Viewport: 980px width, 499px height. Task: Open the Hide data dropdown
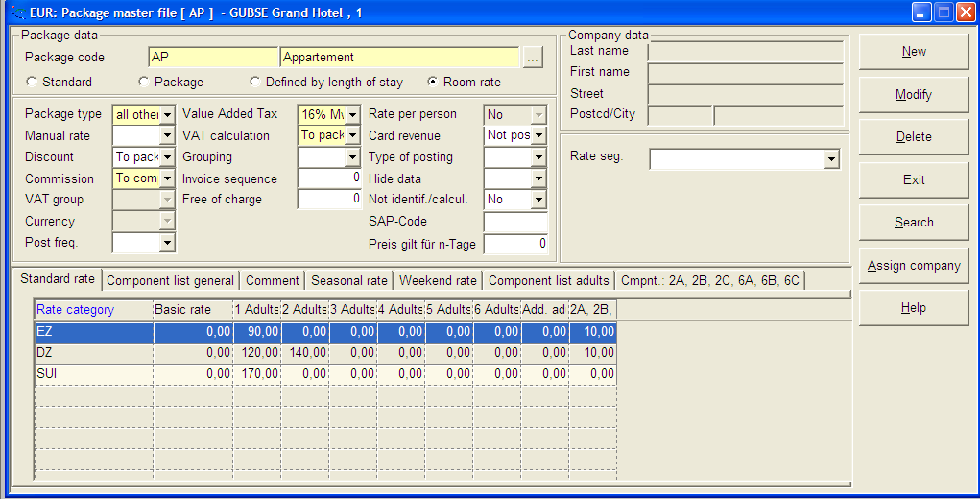click(x=538, y=178)
